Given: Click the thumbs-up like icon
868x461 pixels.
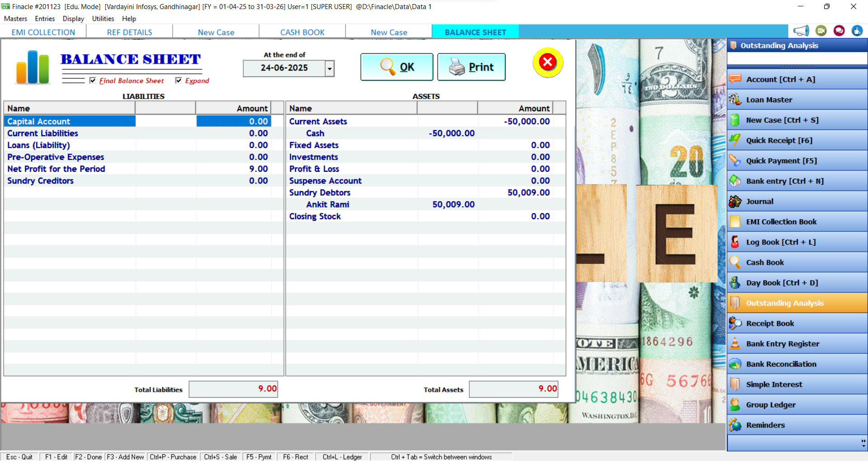Looking at the screenshot, I should pos(857,31).
